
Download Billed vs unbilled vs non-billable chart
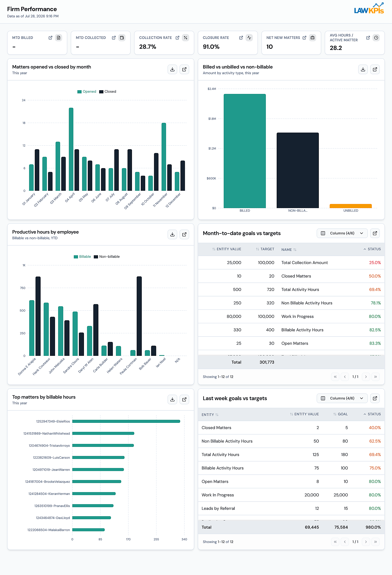point(363,69)
